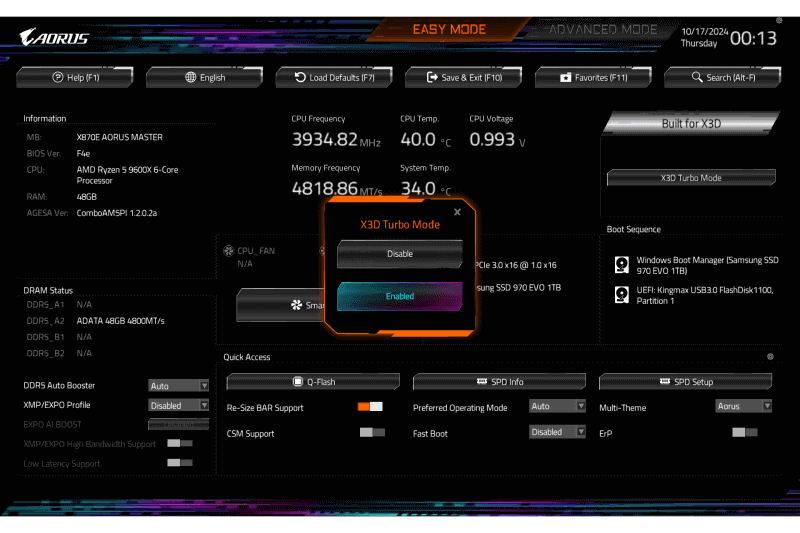
Task: Select Disable in X3D Turbo Mode popup
Action: [400, 253]
